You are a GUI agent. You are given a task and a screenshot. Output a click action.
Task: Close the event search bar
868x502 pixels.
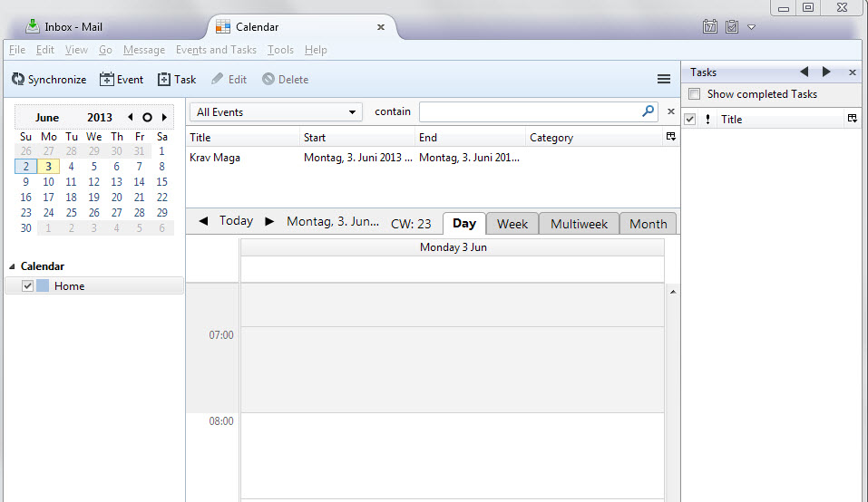tap(671, 111)
